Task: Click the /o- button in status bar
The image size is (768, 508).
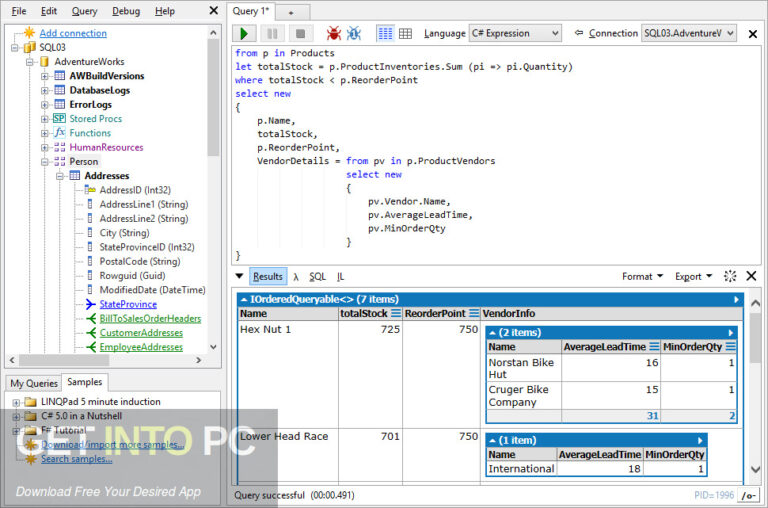Action: pyautogui.click(x=748, y=495)
